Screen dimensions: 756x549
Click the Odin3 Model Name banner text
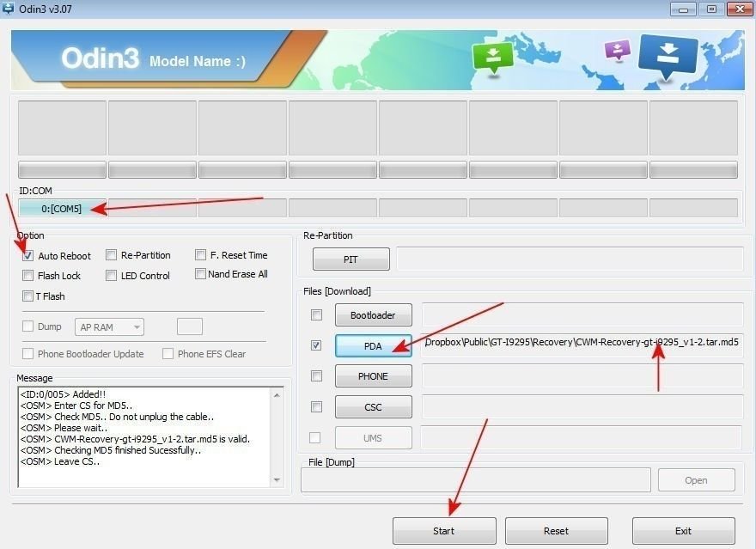point(153,58)
